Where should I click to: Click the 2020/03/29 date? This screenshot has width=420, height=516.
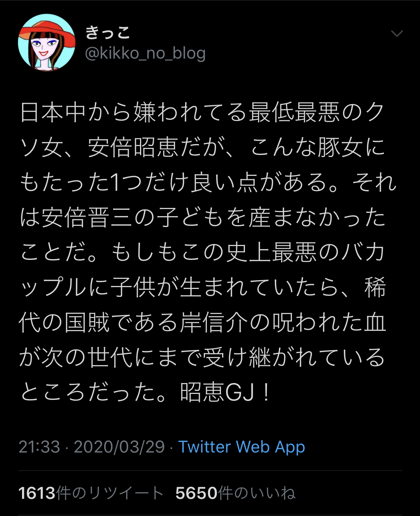pos(119,447)
